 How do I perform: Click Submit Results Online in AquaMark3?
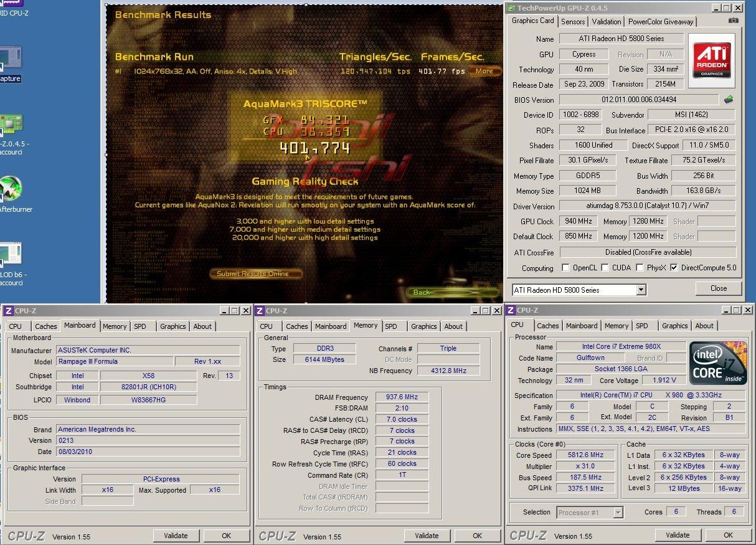pyautogui.click(x=257, y=273)
